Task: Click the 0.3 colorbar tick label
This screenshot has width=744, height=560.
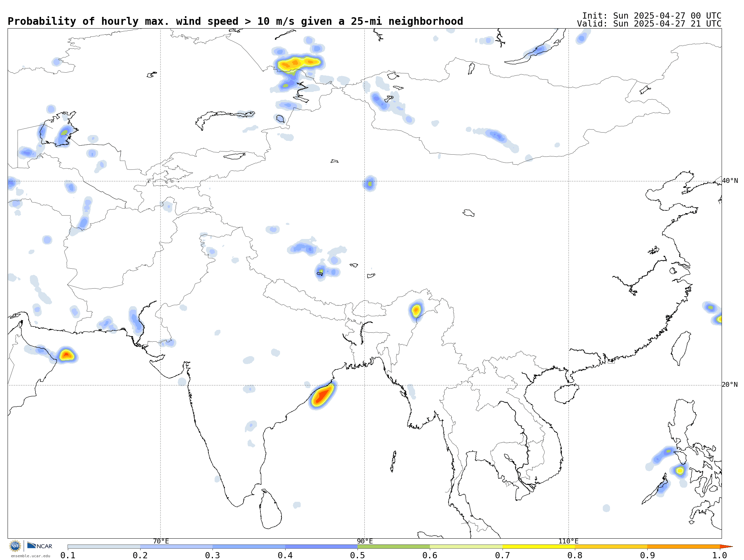Action: [213, 555]
